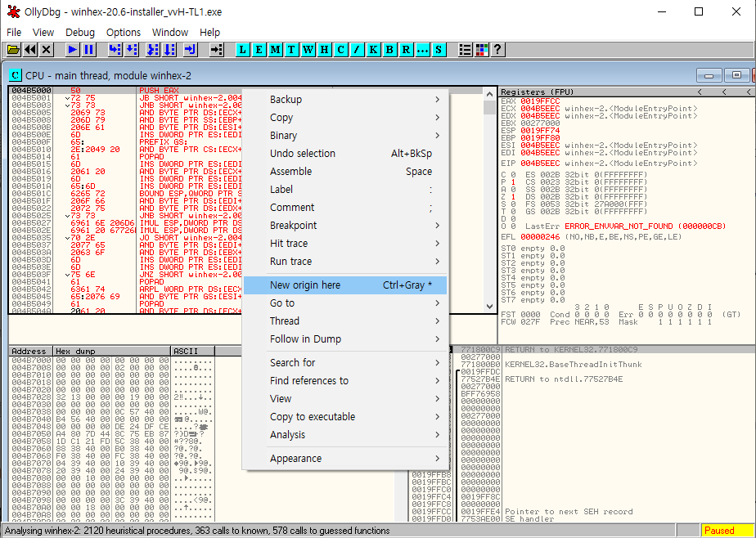The width and height of the screenshot is (756, 538).
Task: Open Copy to executable submenu
Action: coord(345,417)
